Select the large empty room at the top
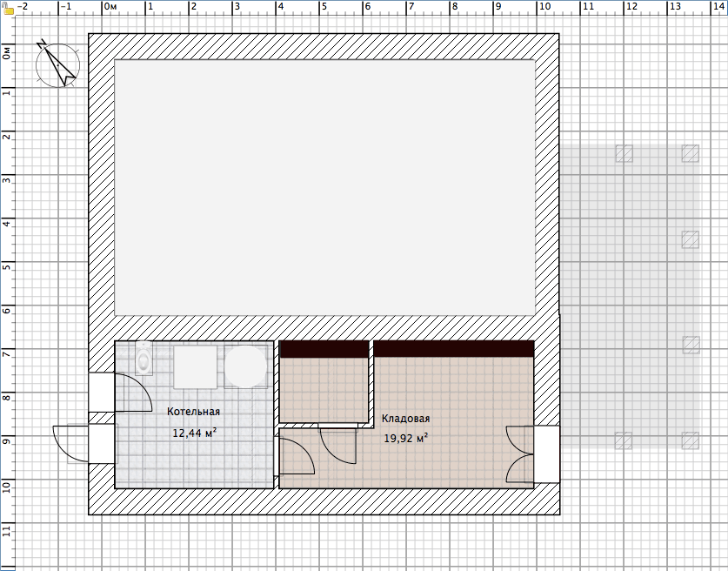The width and height of the screenshot is (728, 571). coord(324,188)
